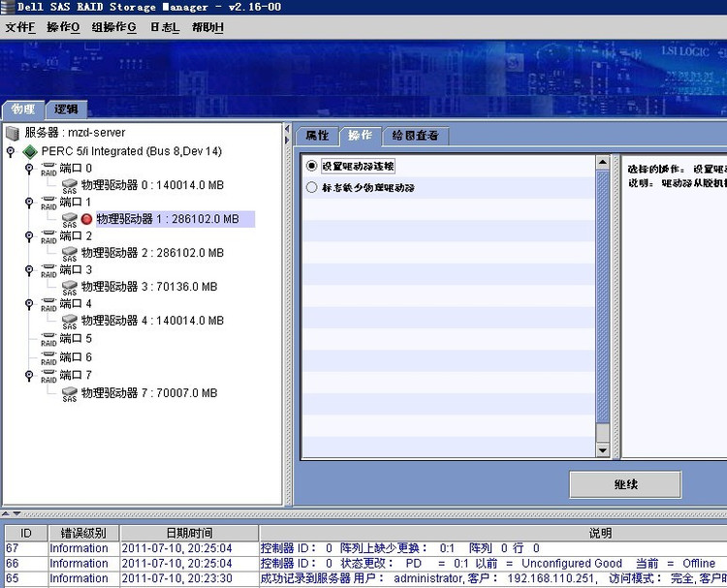727x588 pixels.
Task: Click the RAID port icon for 端口 4
Action: pyautogui.click(x=48, y=304)
